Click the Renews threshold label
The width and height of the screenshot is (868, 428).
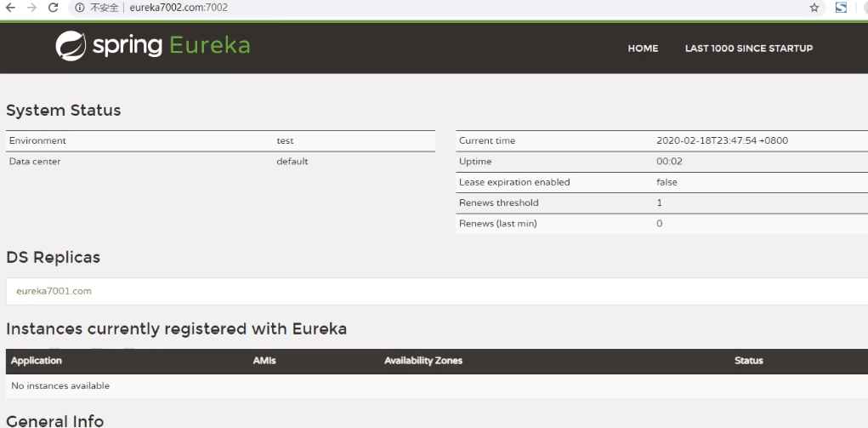[499, 203]
